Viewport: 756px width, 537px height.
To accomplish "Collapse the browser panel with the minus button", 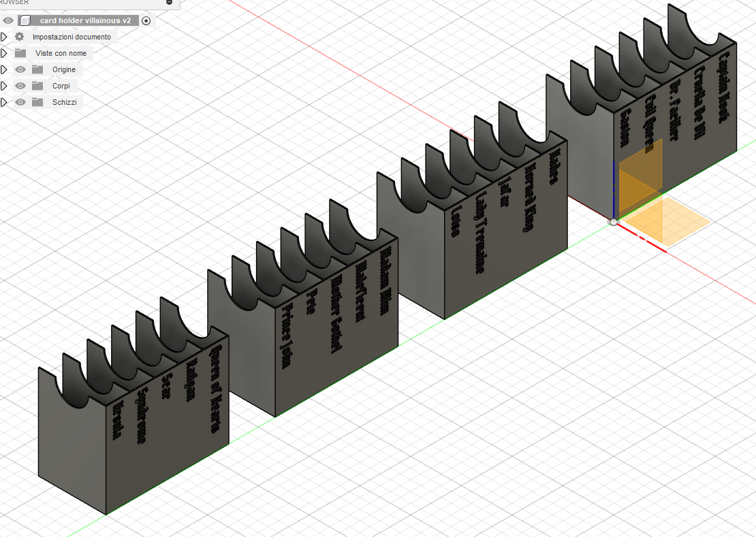I will coord(169,3).
